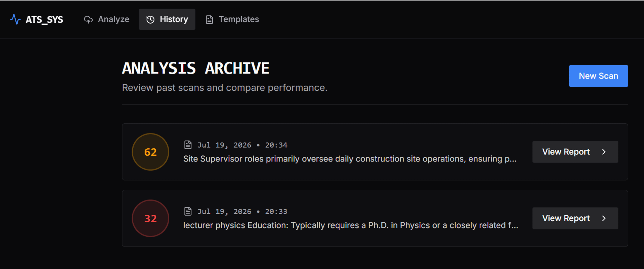This screenshot has width=644, height=269.
Task: Click the orange score circle showing 62
Action: pyautogui.click(x=150, y=152)
